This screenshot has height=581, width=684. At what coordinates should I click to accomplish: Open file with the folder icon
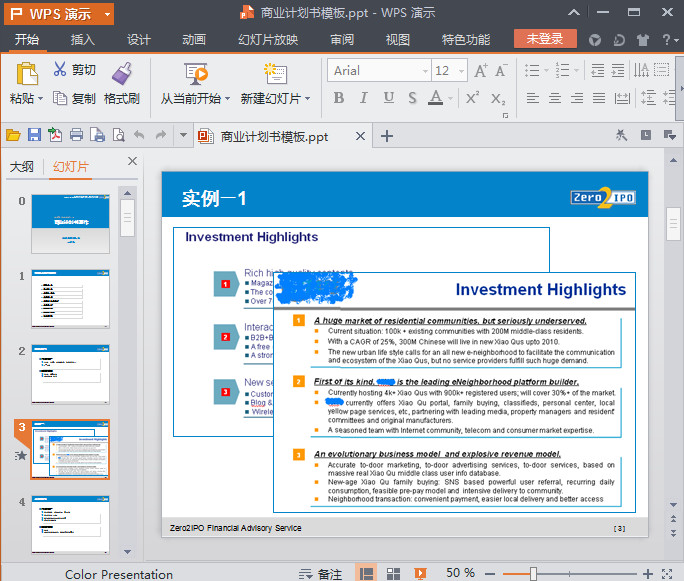[13, 136]
